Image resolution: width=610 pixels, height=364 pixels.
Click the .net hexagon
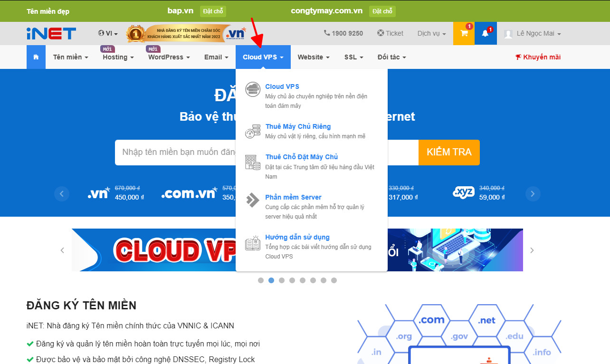pos(487,320)
